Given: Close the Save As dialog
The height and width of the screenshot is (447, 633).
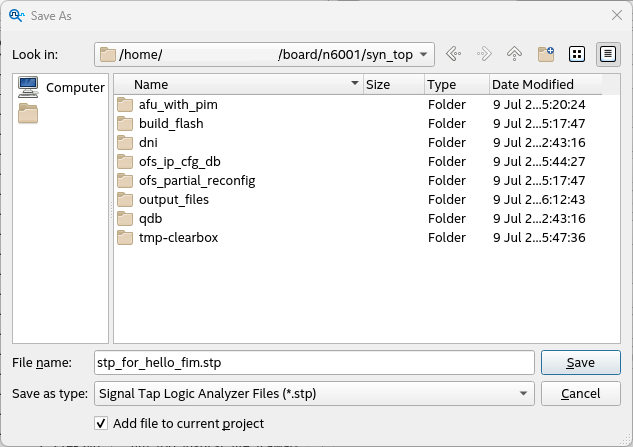Looking at the screenshot, I should click(x=615, y=15).
